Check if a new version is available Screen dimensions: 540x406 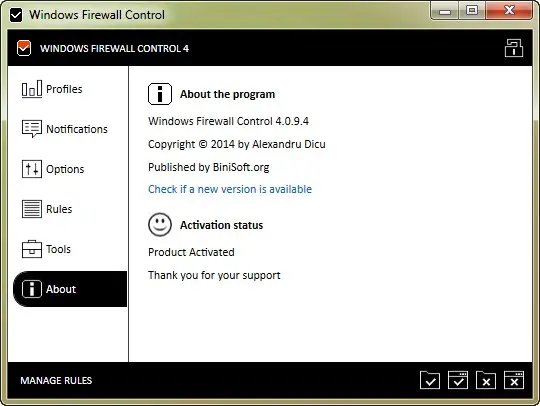pos(230,189)
